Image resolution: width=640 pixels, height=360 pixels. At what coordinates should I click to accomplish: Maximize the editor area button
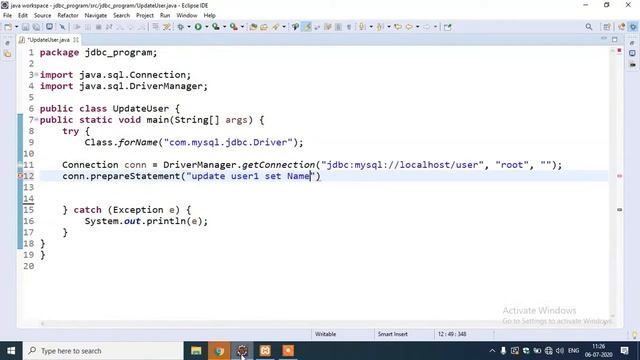tap(615, 39)
